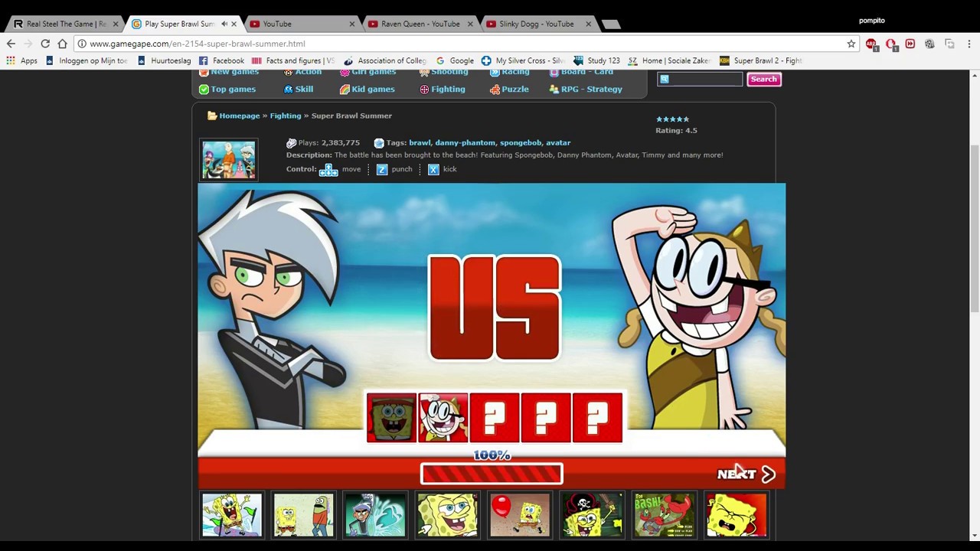
Task: Open Chrome menu with three dots
Action: point(969,44)
